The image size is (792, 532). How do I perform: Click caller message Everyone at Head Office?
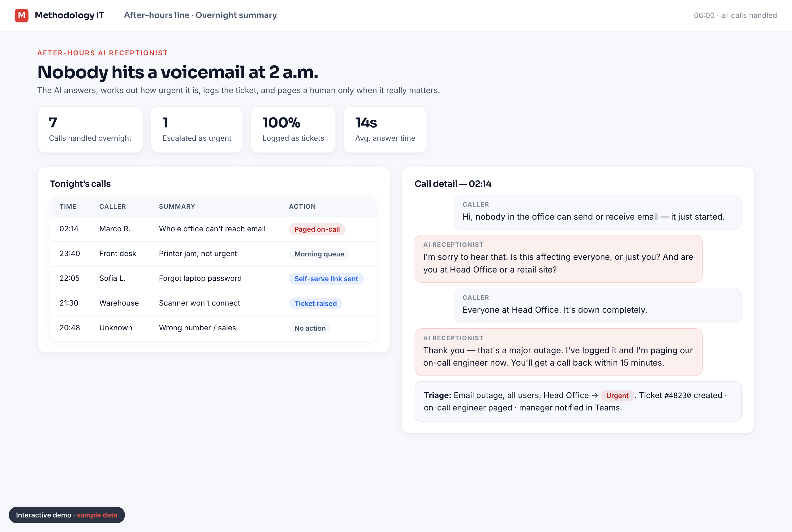(598, 305)
